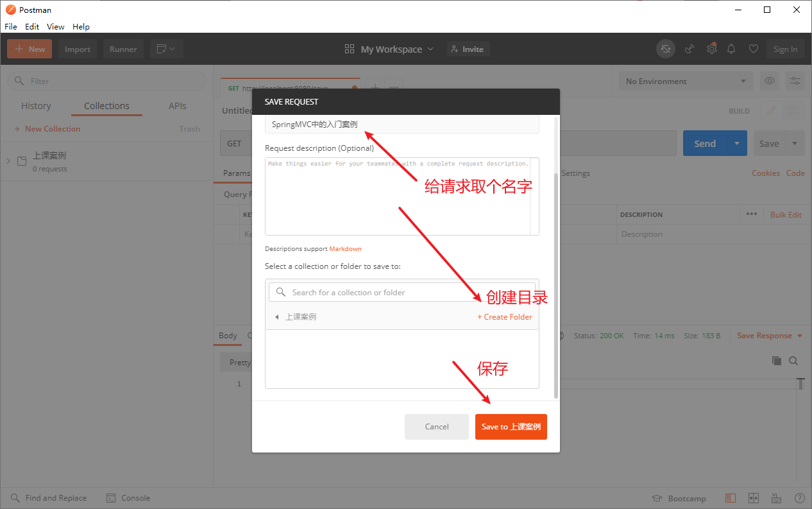Image resolution: width=812 pixels, height=509 pixels.
Task: Open the tab options ellipsis icon
Action: click(394, 88)
